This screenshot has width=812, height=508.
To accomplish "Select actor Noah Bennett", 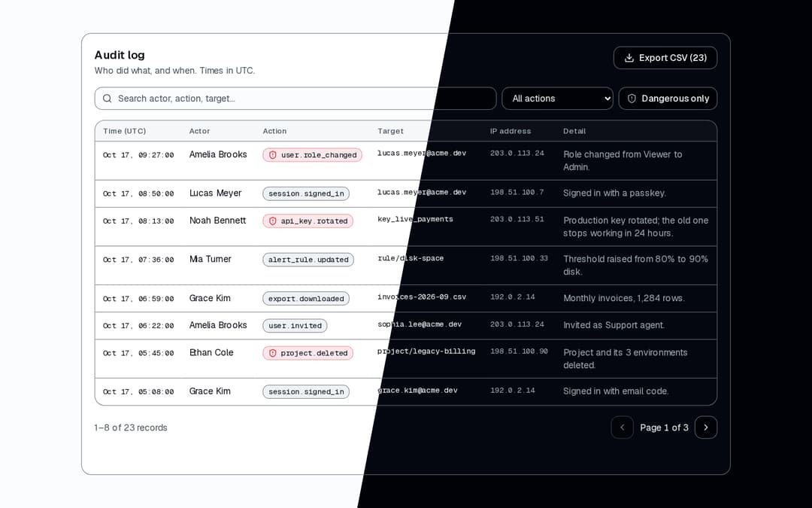I will tap(217, 221).
